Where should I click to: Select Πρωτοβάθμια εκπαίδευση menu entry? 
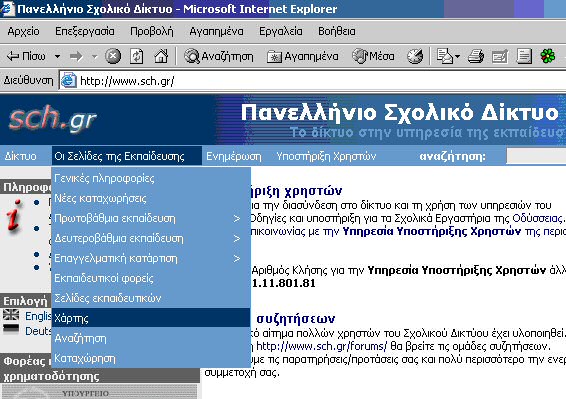(151, 219)
